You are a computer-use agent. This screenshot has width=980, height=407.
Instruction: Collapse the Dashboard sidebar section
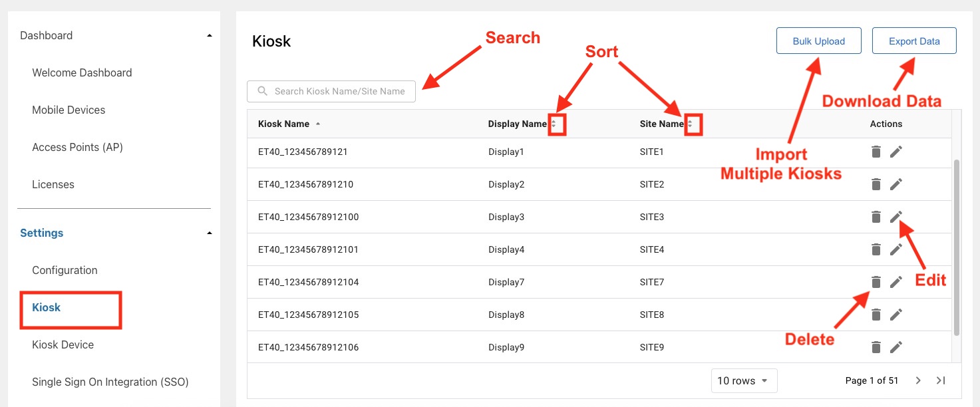pos(210,35)
